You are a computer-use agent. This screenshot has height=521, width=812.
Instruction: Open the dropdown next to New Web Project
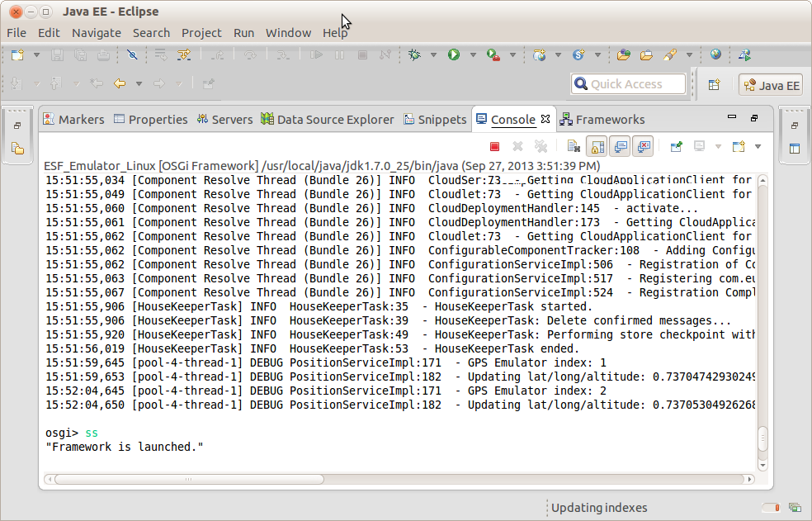click(x=558, y=55)
